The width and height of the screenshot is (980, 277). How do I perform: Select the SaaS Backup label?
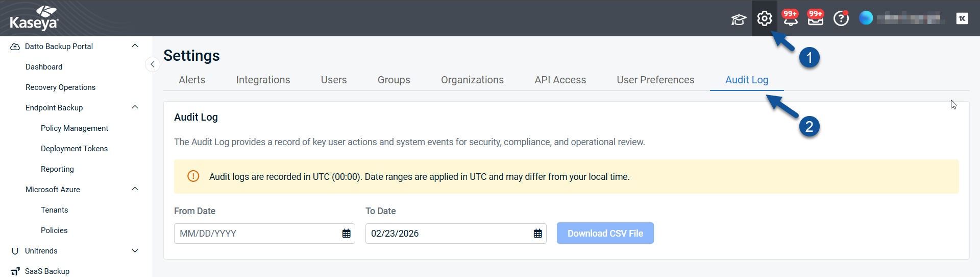coord(47,271)
